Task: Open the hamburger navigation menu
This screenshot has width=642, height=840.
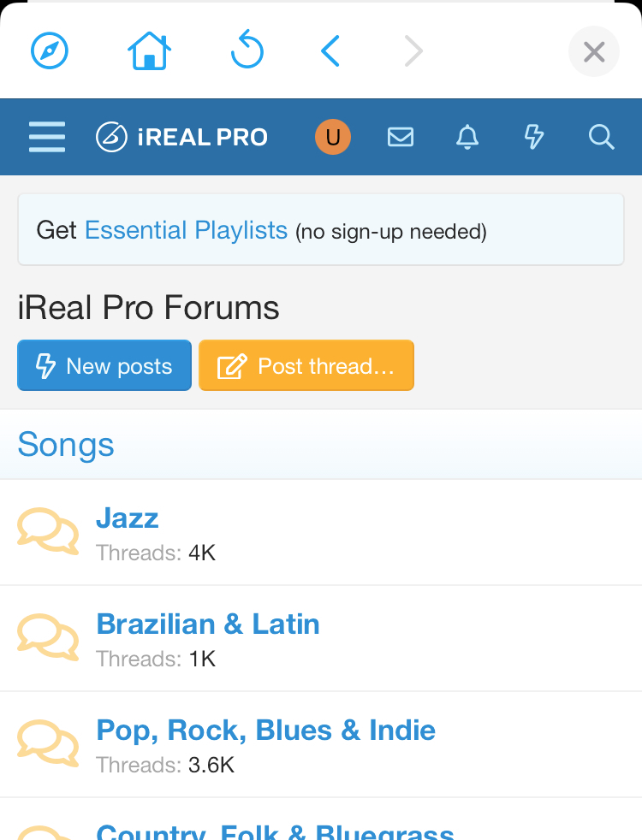Action: [x=47, y=137]
